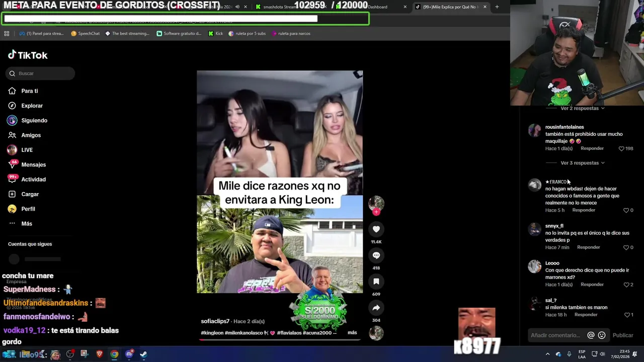The height and width of the screenshot is (362, 644).
Task: Like sal_? comment heart
Action: point(627,315)
